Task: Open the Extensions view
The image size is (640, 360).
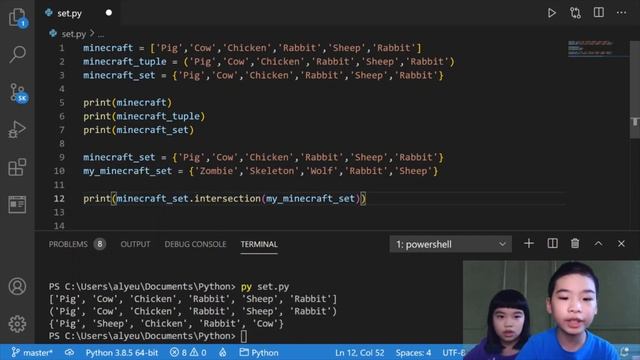Action: 17,167
